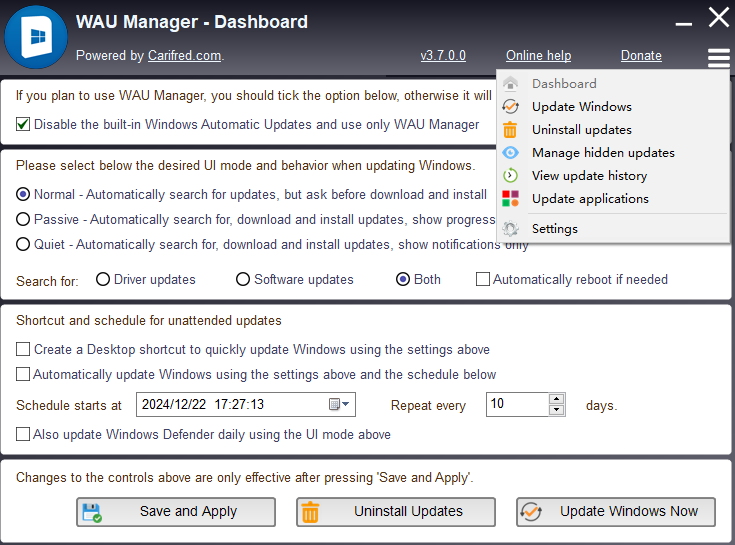This screenshot has width=735, height=545.
Task: Click the floppy disk icon on Save and Apply
Action: pos(92,513)
